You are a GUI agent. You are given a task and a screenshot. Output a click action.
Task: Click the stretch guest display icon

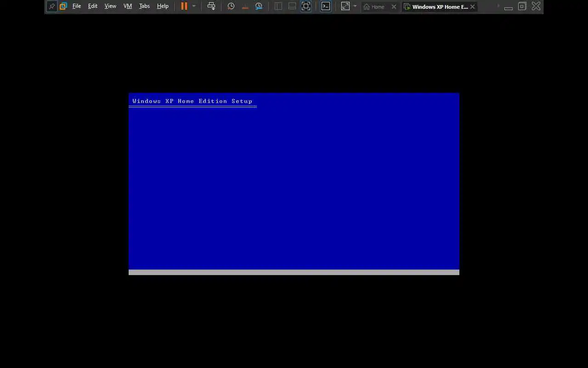(x=345, y=6)
